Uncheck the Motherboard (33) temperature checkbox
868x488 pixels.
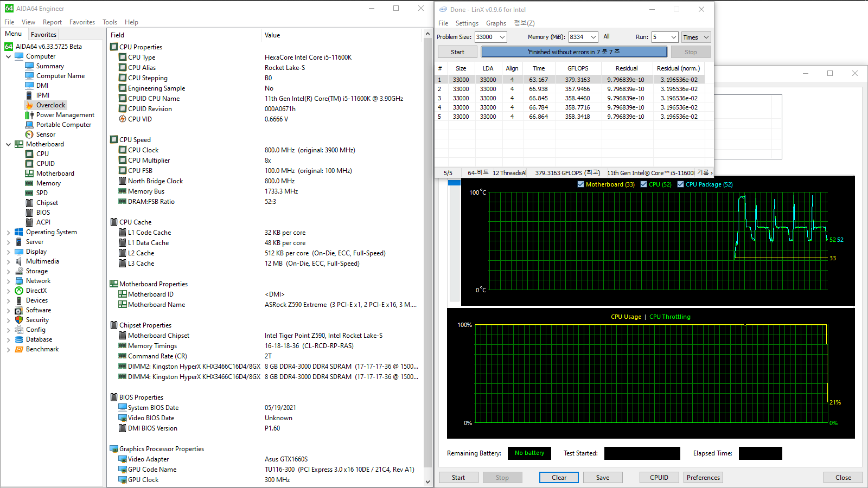[x=581, y=184]
